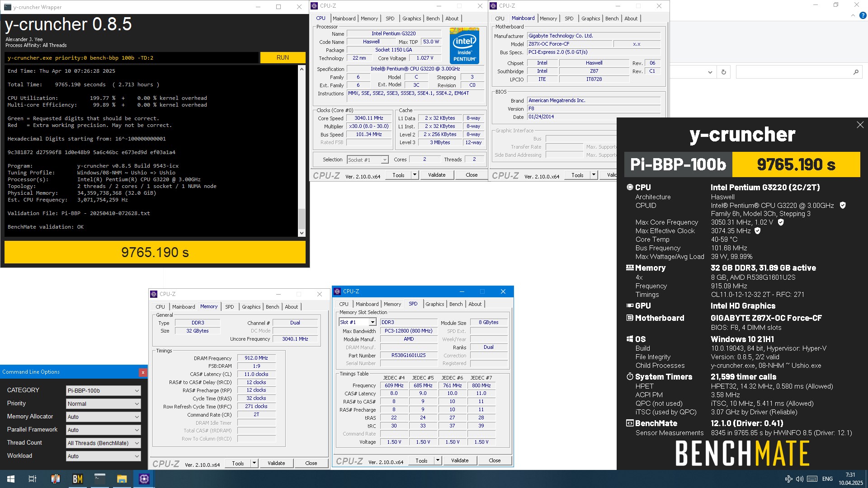Open the volume control in system tray
This screenshot has height=488, width=868.
point(799,479)
